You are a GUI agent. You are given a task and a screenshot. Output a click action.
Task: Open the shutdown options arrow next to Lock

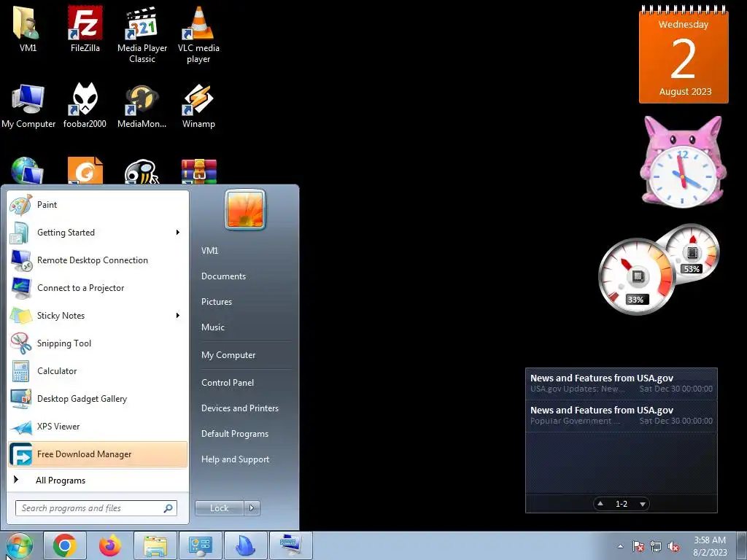point(252,508)
